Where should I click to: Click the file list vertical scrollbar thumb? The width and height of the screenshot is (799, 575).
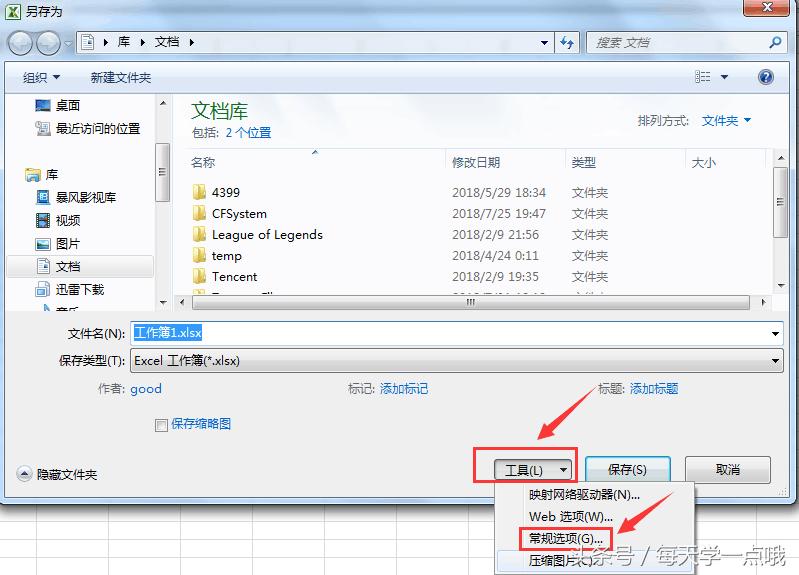pos(780,202)
